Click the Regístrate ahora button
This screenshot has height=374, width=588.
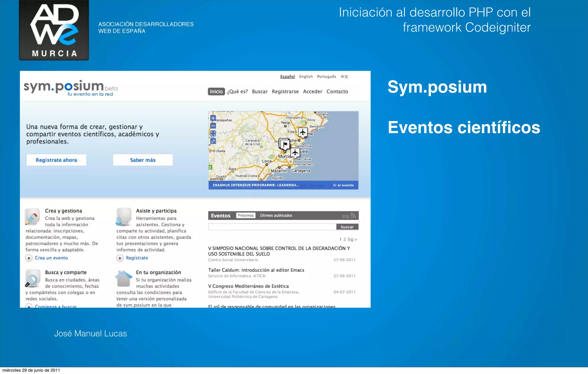pos(56,160)
